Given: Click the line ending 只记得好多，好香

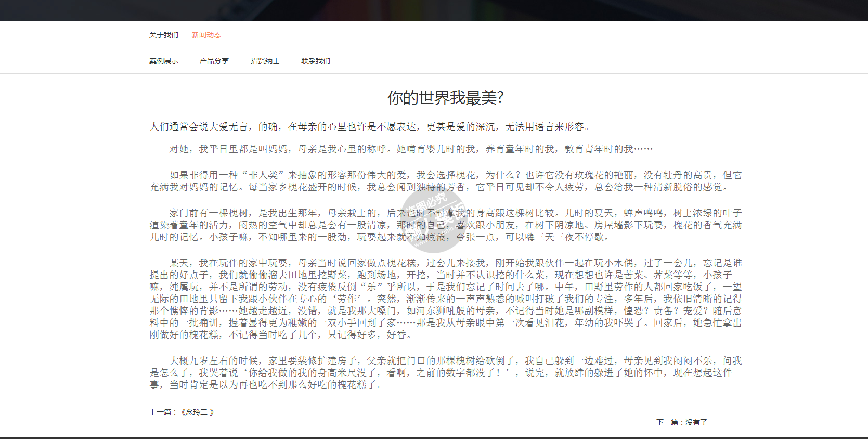Looking at the screenshot, I should [x=281, y=335].
